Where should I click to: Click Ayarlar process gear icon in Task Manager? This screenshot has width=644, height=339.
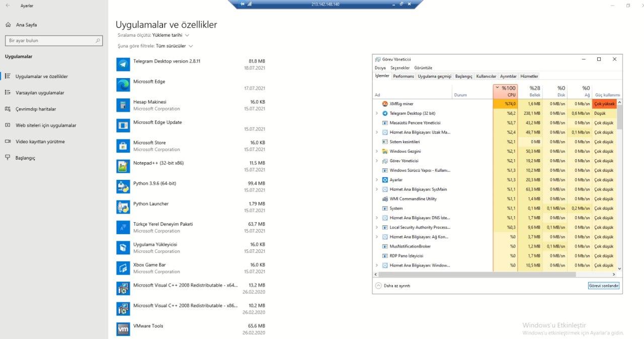[385, 180]
